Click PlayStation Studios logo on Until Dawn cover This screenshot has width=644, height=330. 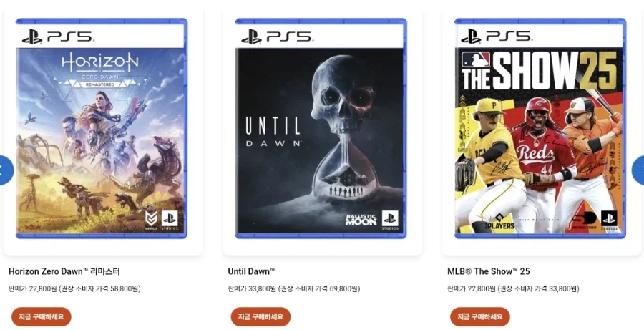(390, 220)
